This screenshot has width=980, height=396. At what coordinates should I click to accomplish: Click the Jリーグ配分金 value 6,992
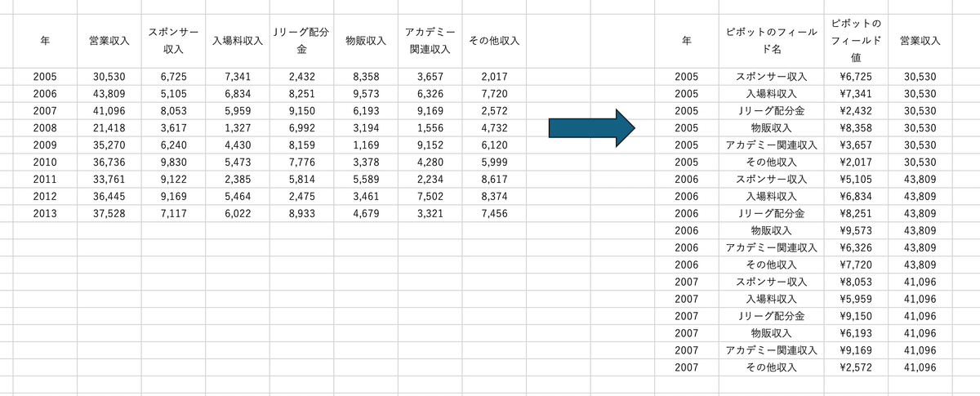point(301,127)
